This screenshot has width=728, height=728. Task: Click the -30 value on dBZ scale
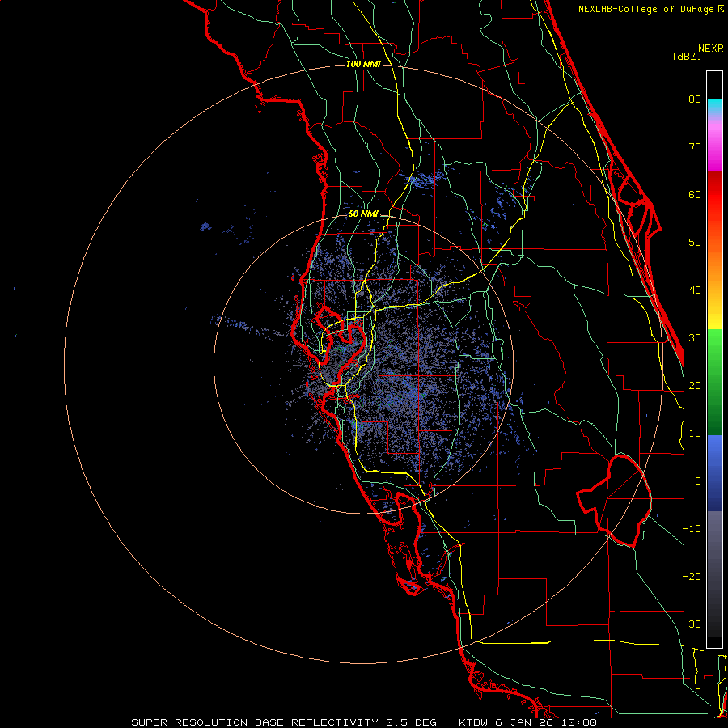(692, 624)
